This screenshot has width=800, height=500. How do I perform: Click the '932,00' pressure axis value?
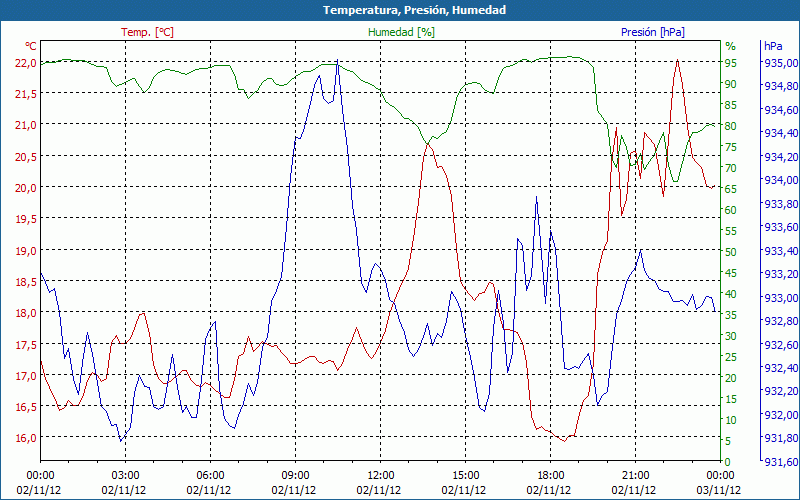pyautogui.click(x=781, y=414)
